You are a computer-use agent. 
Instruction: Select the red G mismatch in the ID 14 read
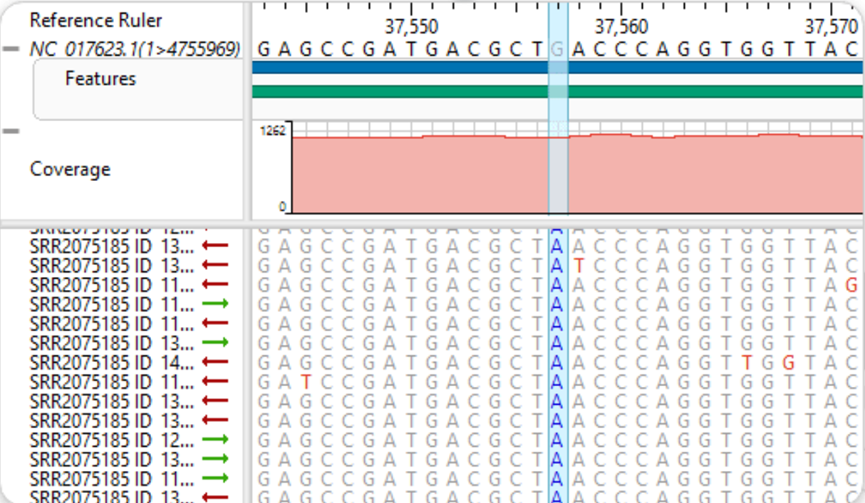(x=788, y=362)
